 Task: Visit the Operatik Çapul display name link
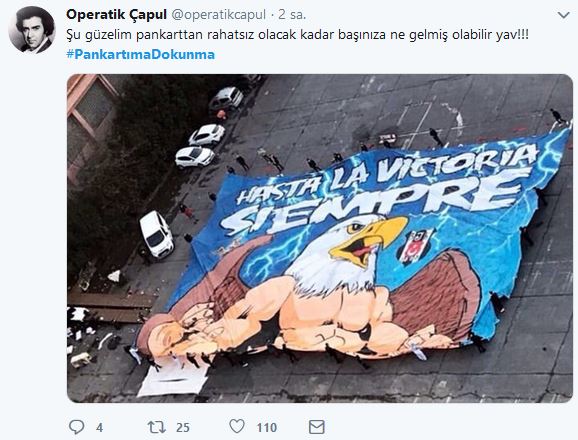116,14
